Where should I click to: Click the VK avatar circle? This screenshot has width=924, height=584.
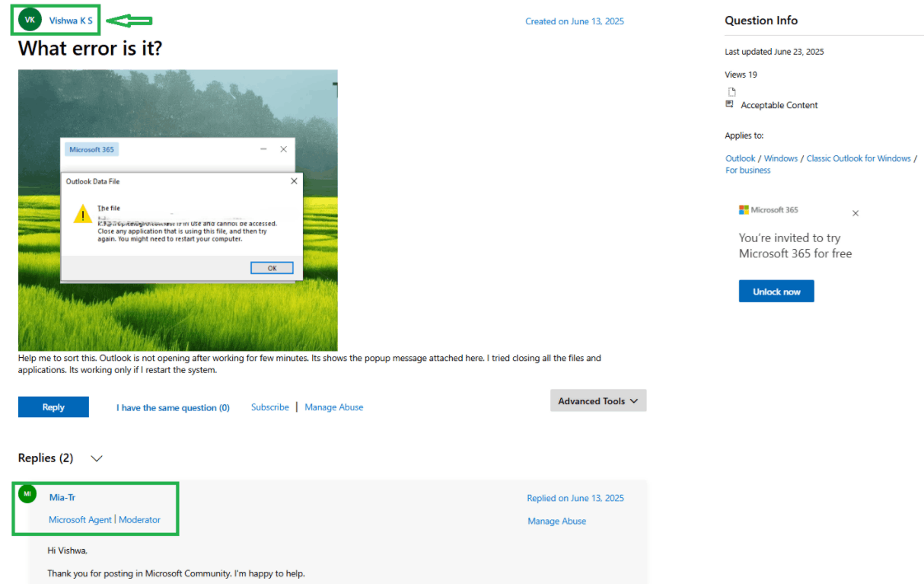[30, 20]
